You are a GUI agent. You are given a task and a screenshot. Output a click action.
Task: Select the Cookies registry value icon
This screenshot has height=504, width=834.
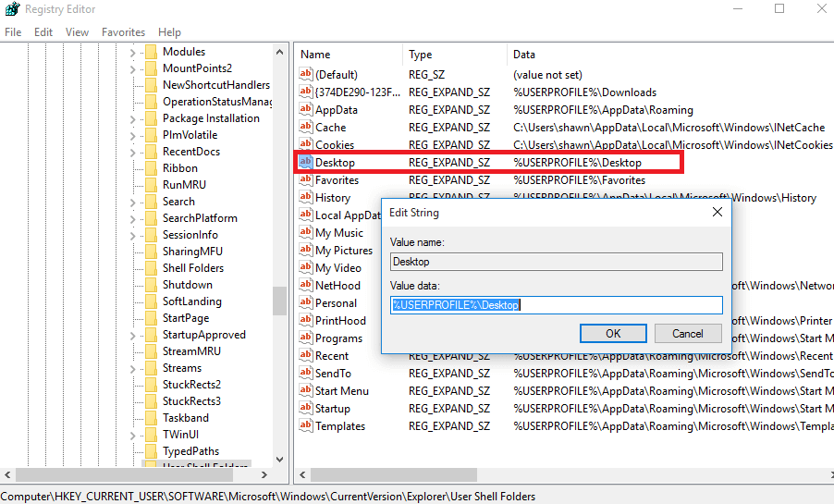(306, 145)
